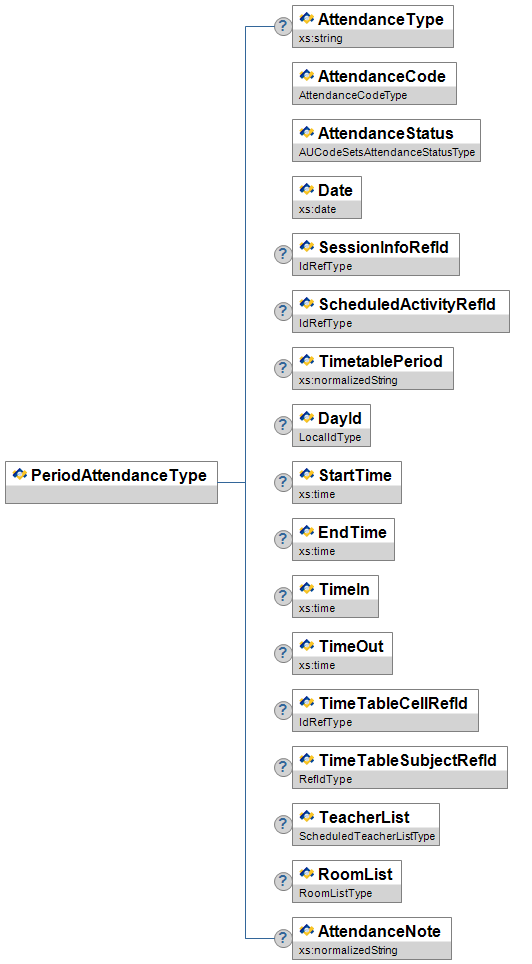Click the element icon inside PeriodAttendanceType box
This screenshot has height=964, width=532.
[20, 475]
